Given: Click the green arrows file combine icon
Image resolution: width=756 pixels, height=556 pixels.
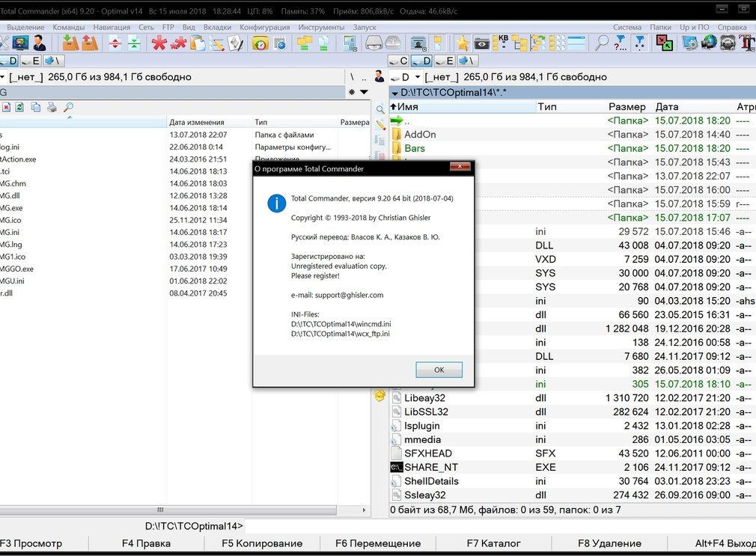Looking at the screenshot, I should (134, 43).
